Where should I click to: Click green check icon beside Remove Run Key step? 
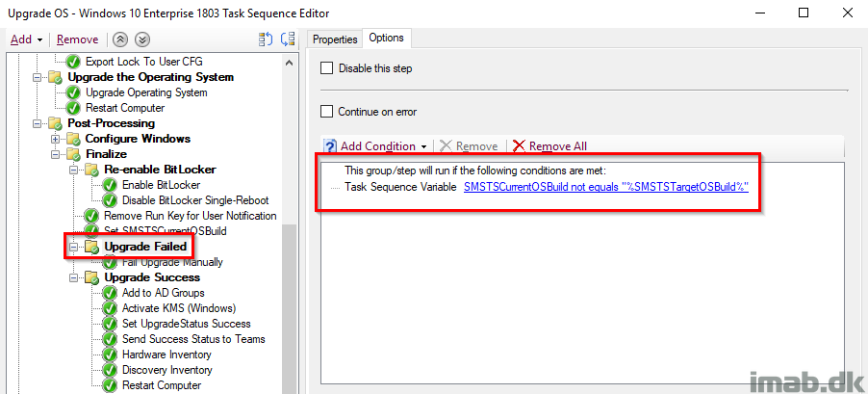(x=91, y=216)
